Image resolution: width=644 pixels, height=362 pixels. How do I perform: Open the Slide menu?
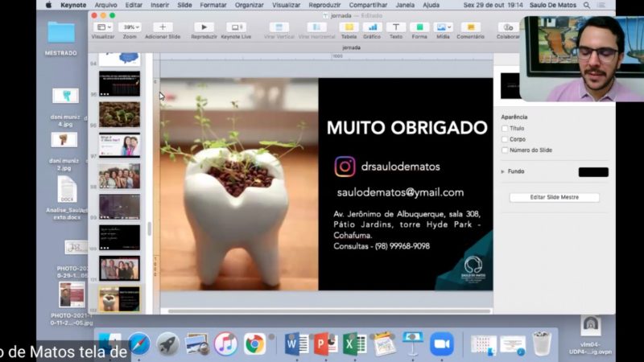coord(185,5)
